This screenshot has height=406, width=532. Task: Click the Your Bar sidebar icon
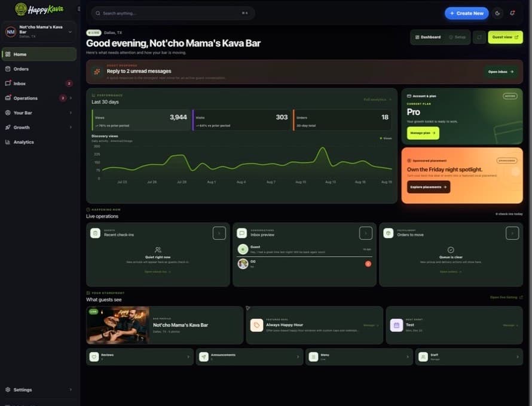pos(8,113)
